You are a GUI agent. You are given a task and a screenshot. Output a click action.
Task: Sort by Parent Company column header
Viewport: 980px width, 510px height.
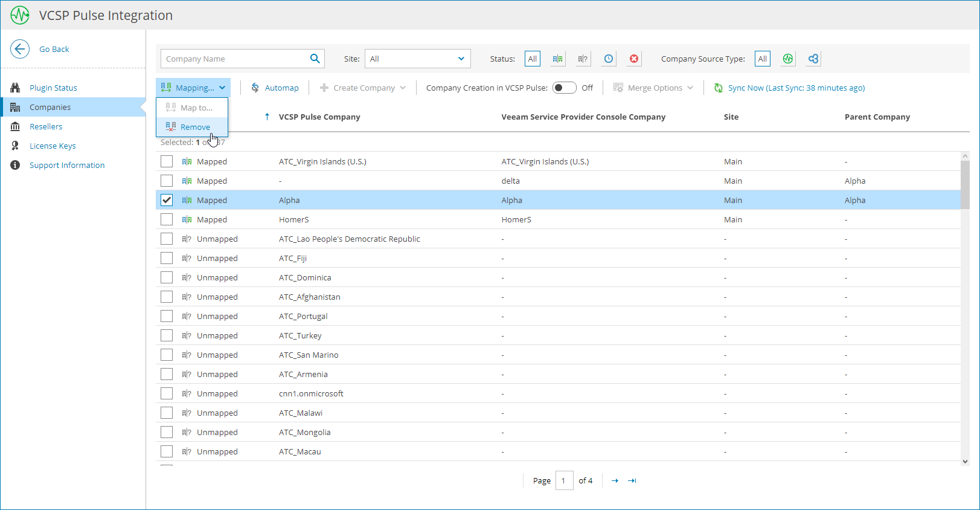pos(877,117)
